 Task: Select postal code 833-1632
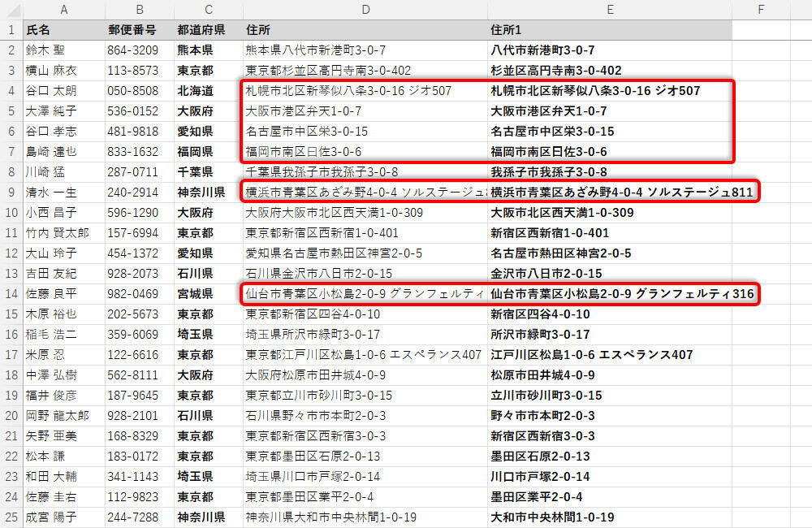coord(140,152)
